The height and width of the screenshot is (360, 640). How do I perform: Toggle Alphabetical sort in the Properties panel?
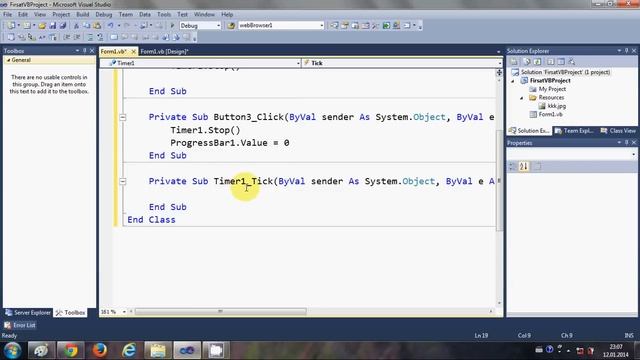[x=524, y=166]
